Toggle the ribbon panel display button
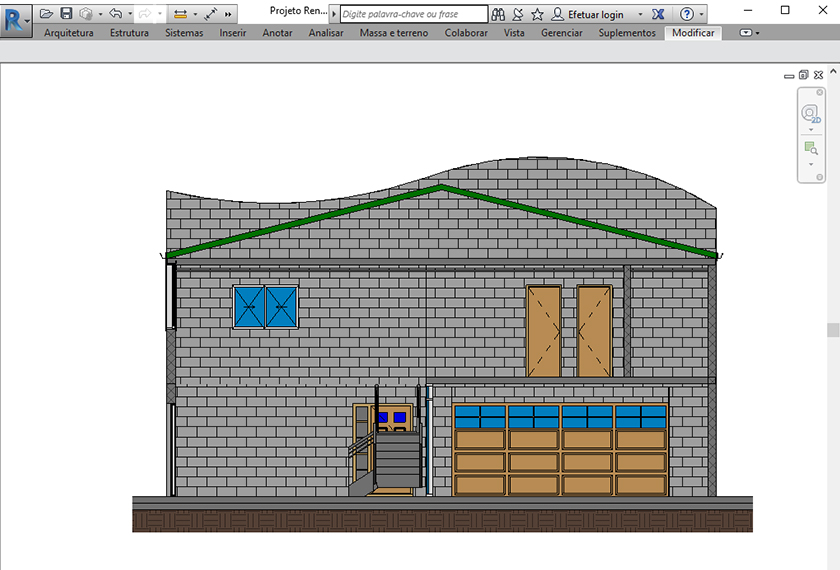Image resolution: width=840 pixels, height=570 pixels. pyautogui.click(x=746, y=33)
